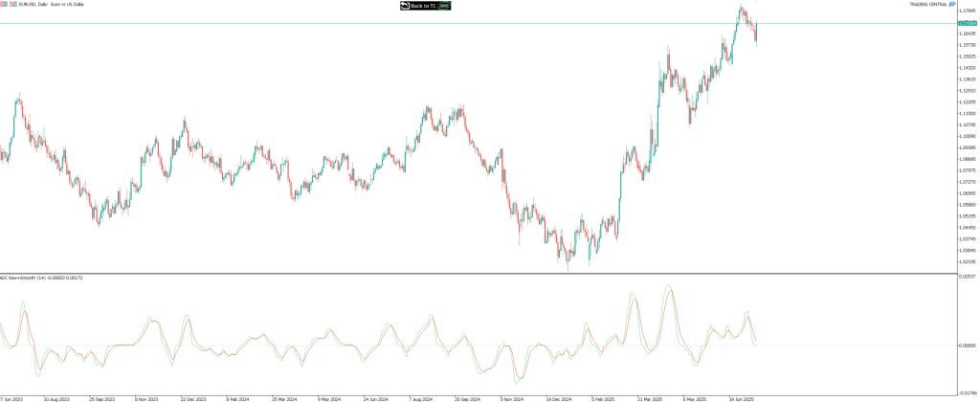Click the 1.08680 price axis label
This screenshot has width=980, height=402.
[967, 159]
